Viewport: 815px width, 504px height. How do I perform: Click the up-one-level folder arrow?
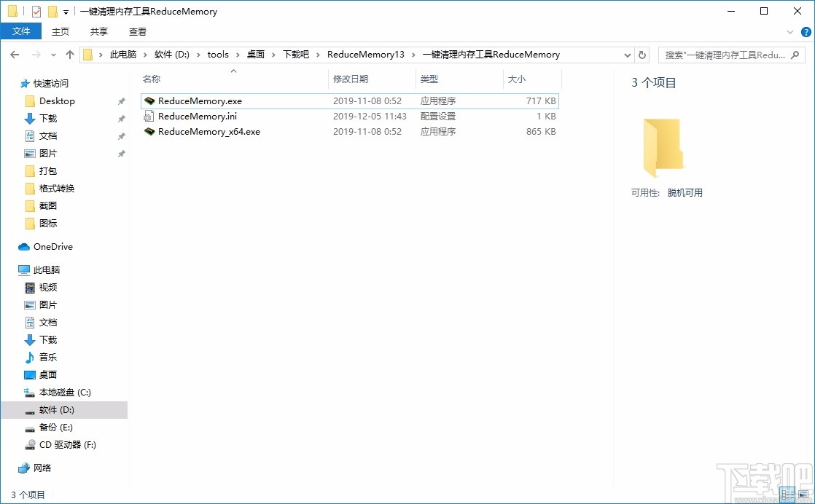[x=69, y=54]
